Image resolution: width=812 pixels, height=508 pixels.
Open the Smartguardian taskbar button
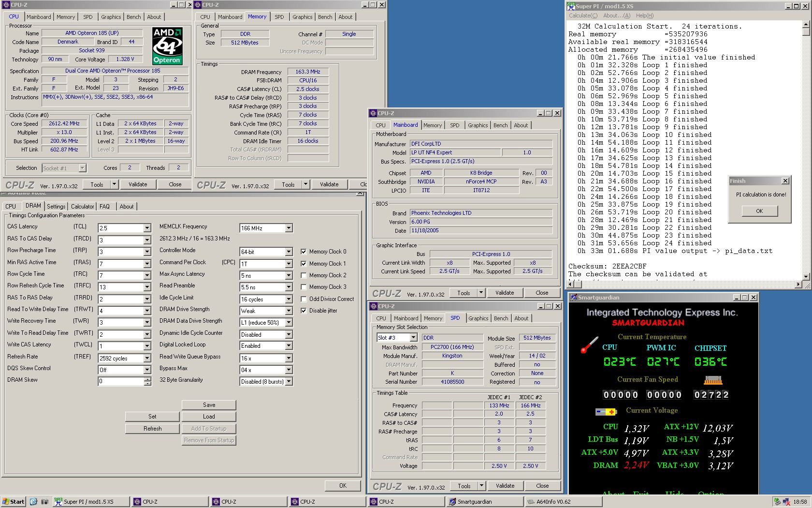484,502
